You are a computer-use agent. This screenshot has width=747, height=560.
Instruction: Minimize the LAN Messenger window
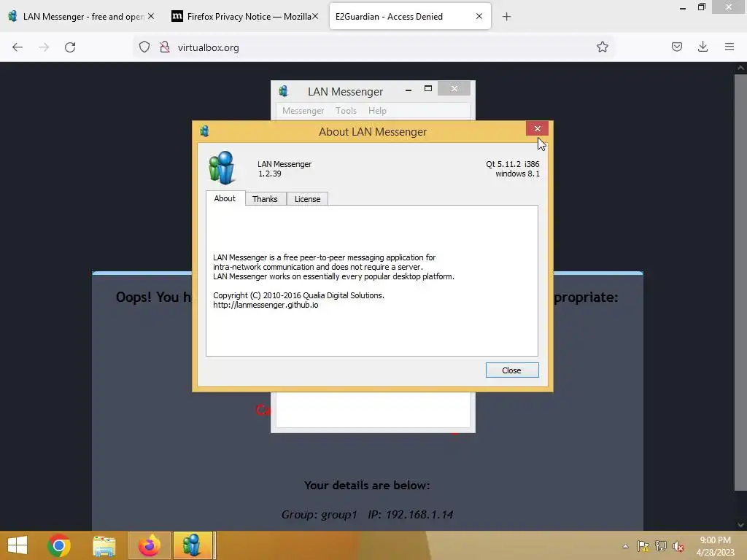(409, 89)
